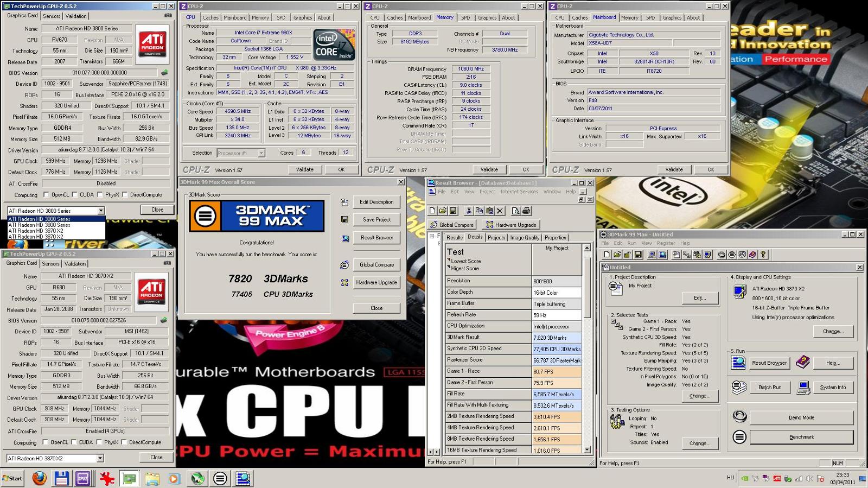Click Open folder icon in Result Browser toolbar
Screen dimensions: 868x488
[443, 211]
